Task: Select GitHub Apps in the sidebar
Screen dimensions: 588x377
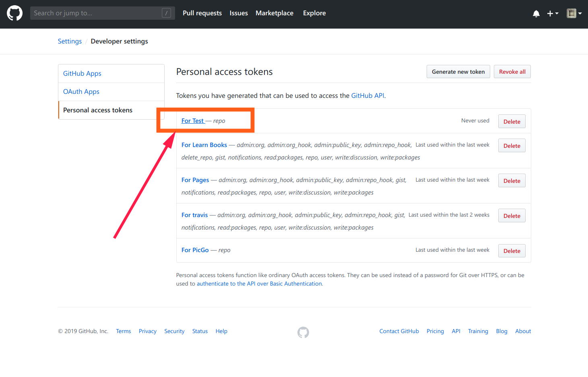Action: [x=111, y=74]
